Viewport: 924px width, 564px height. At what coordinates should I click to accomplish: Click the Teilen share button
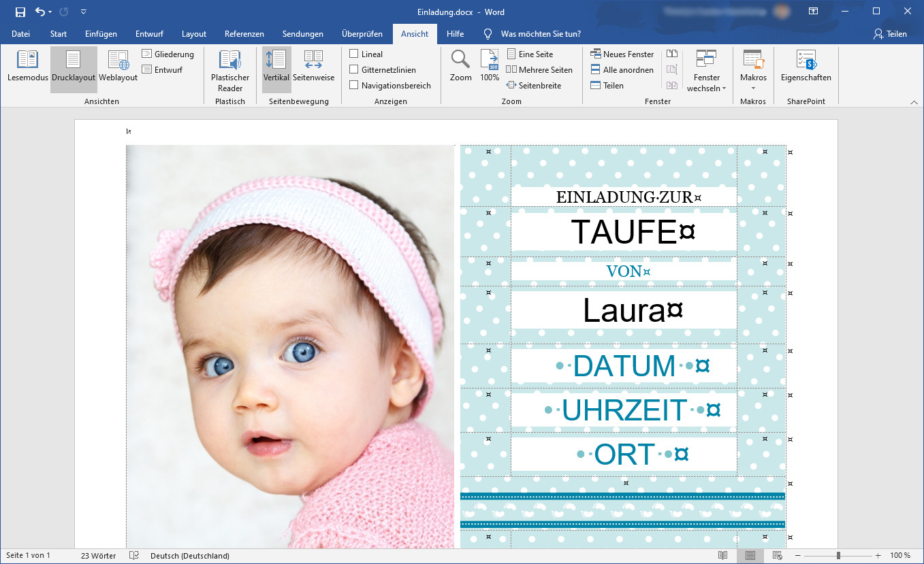890,34
